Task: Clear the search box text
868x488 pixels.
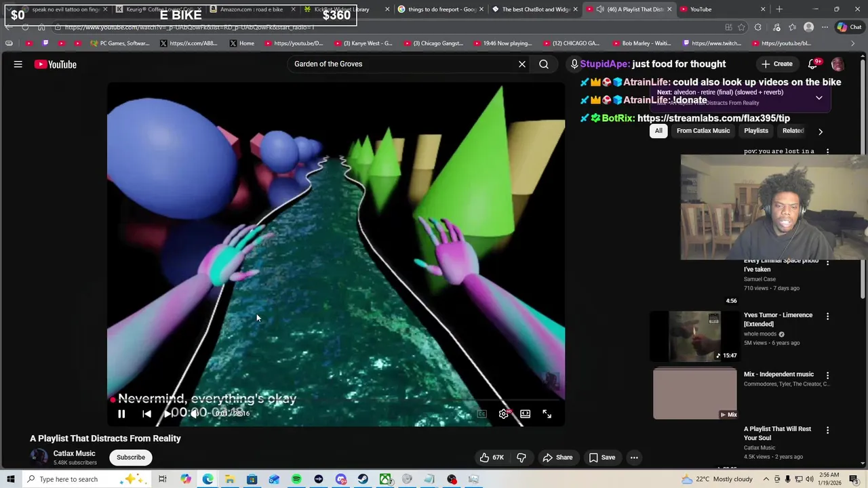Action: tap(522, 64)
